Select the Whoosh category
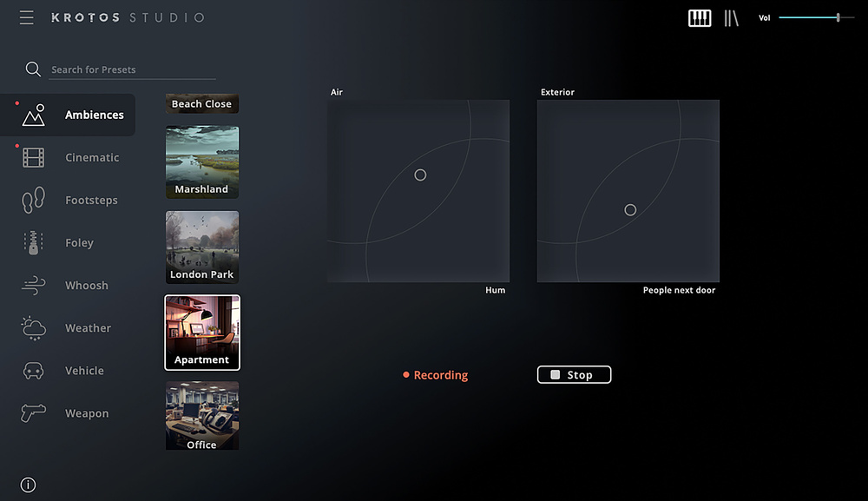Image resolution: width=868 pixels, height=501 pixels. [x=86, y=286]
